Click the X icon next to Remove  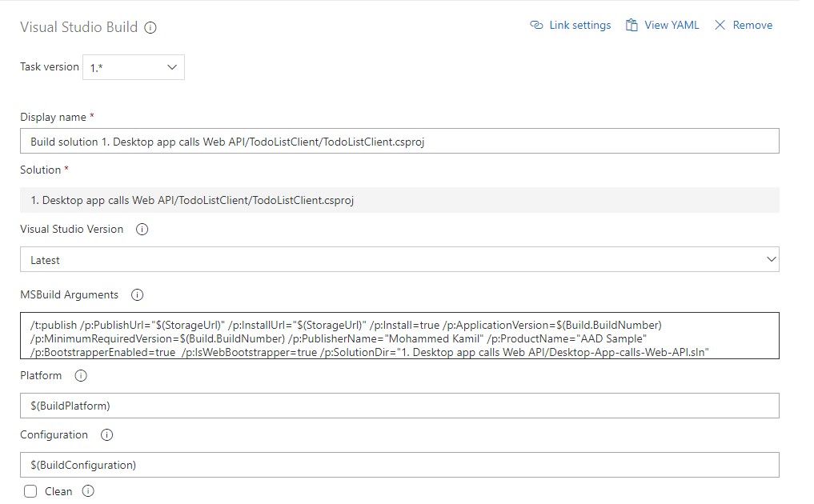(x=720, y=26)
